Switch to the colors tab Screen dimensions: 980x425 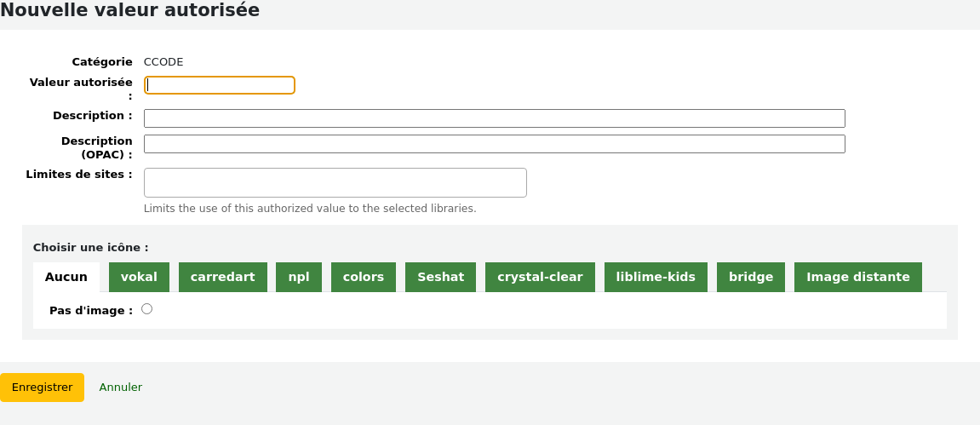click(x=364, y=277)
